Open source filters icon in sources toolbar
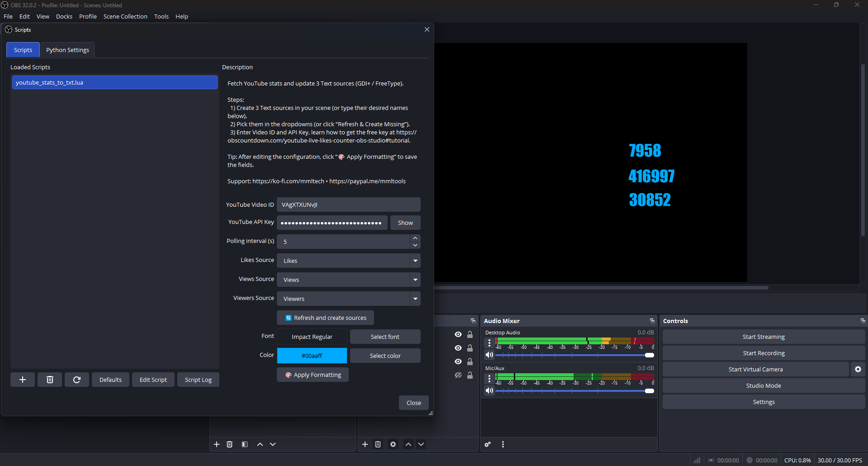 tap(245, 444)
